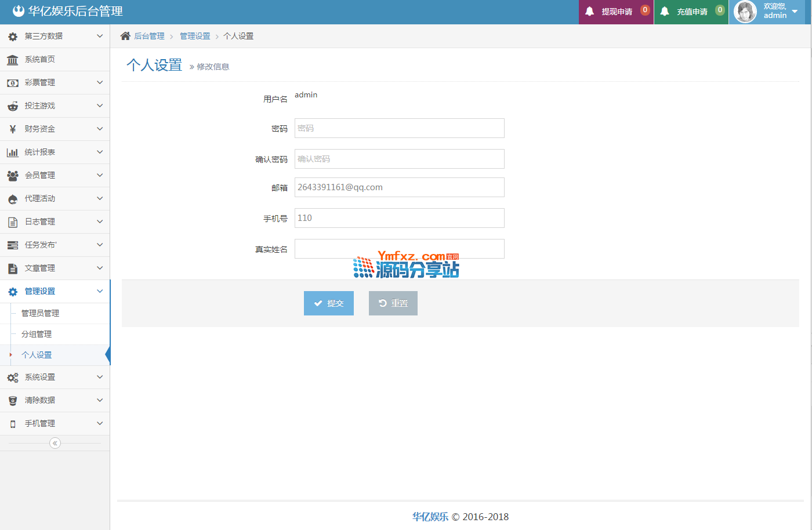Open 管理员管理 submenu item

pos(41,313)
